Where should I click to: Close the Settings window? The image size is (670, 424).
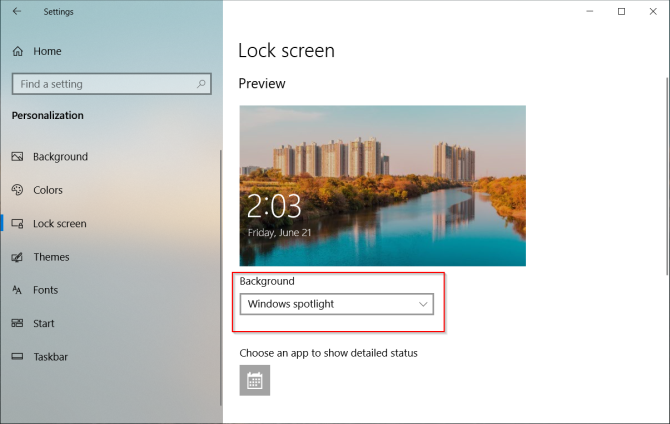(653, 12)
